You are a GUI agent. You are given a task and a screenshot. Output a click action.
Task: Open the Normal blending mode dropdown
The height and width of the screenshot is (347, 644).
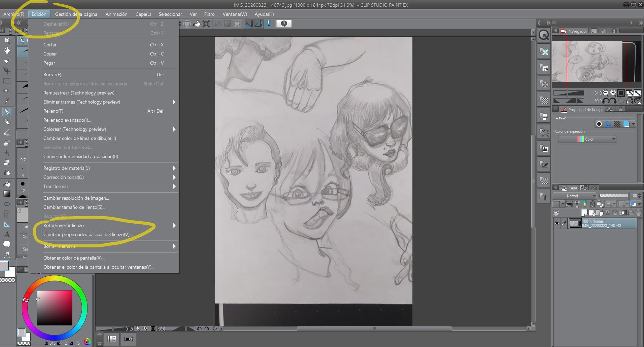point(574,196)
